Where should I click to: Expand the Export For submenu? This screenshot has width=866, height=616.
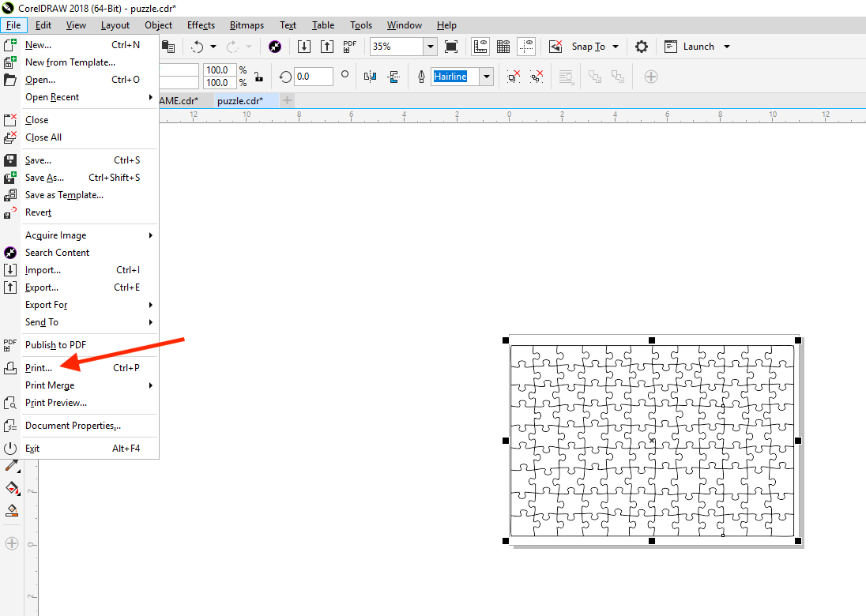tap(151, 306)
